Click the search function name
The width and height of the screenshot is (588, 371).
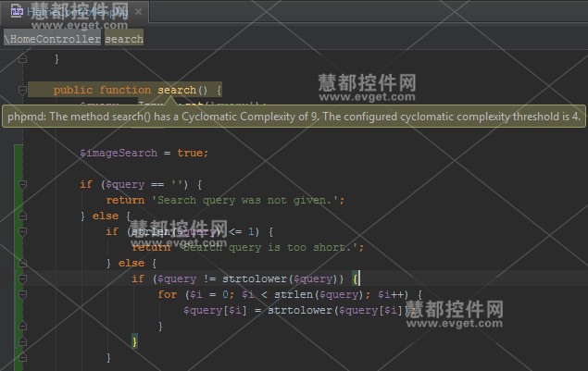point(177,90)
